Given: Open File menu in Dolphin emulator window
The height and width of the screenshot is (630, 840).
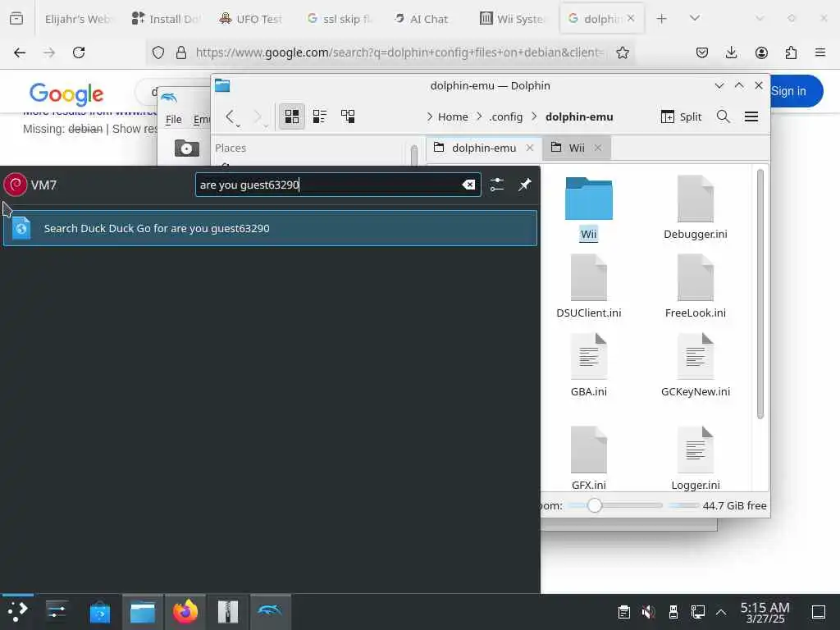Looking at the screenshot, I should click(174, 119).
